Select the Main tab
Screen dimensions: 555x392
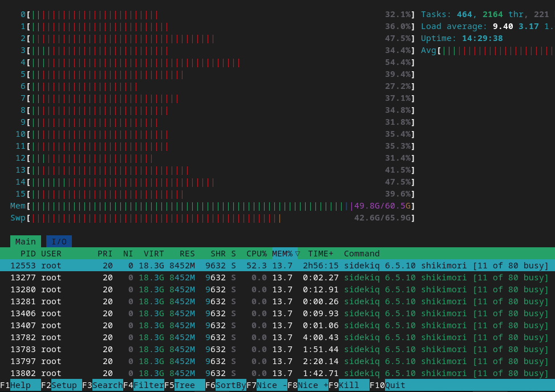pyautogui.click(x=25, y=242)
